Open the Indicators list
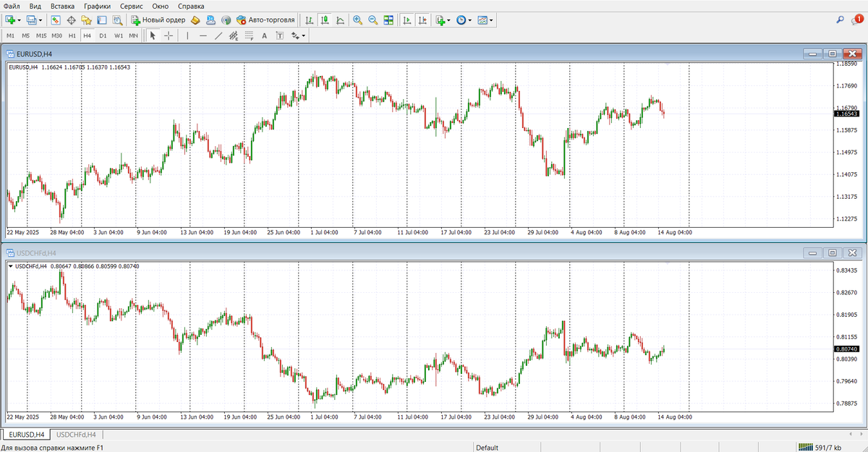 point(440,20)
